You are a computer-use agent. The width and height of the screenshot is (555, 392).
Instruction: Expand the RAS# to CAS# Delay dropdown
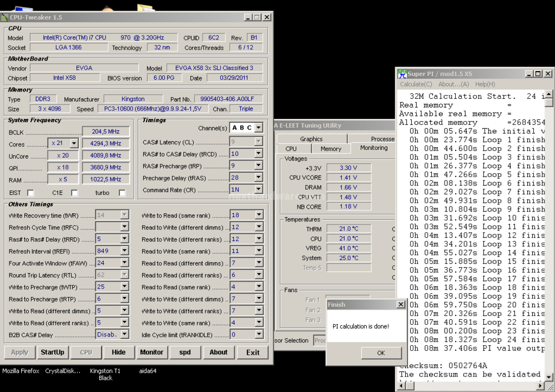[x=259, y=154]
